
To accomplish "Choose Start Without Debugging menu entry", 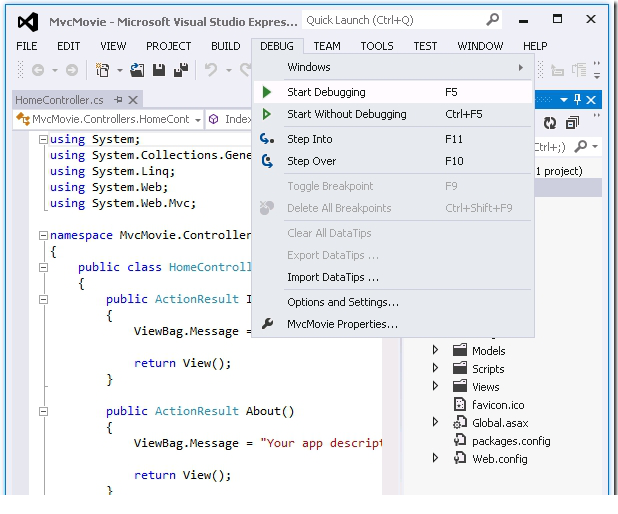I will click(x=393, y=114).
